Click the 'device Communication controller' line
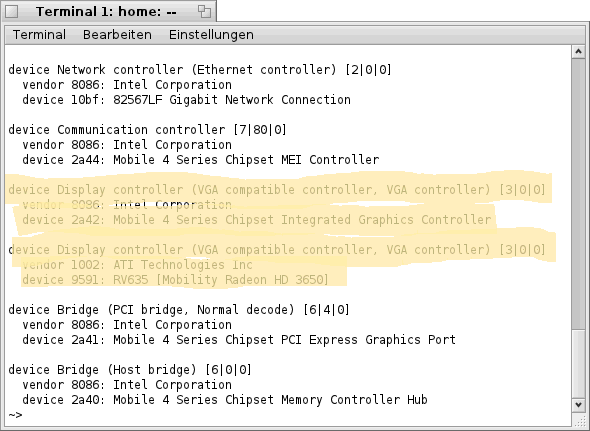Screen dimensions: 590x431 (x=148, y=129)
